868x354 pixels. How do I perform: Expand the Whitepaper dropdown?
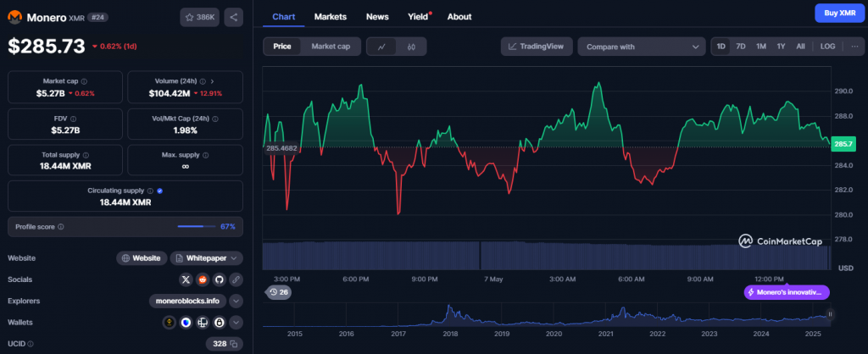click(x=234, y=258)
